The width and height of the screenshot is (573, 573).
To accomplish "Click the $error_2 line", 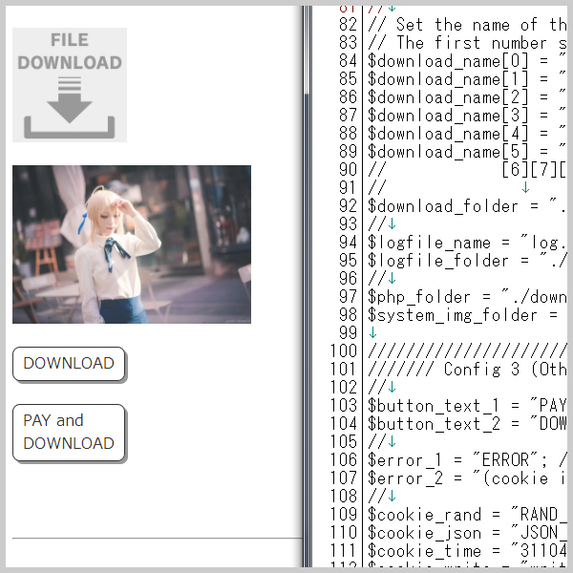I will click(467, 479).
